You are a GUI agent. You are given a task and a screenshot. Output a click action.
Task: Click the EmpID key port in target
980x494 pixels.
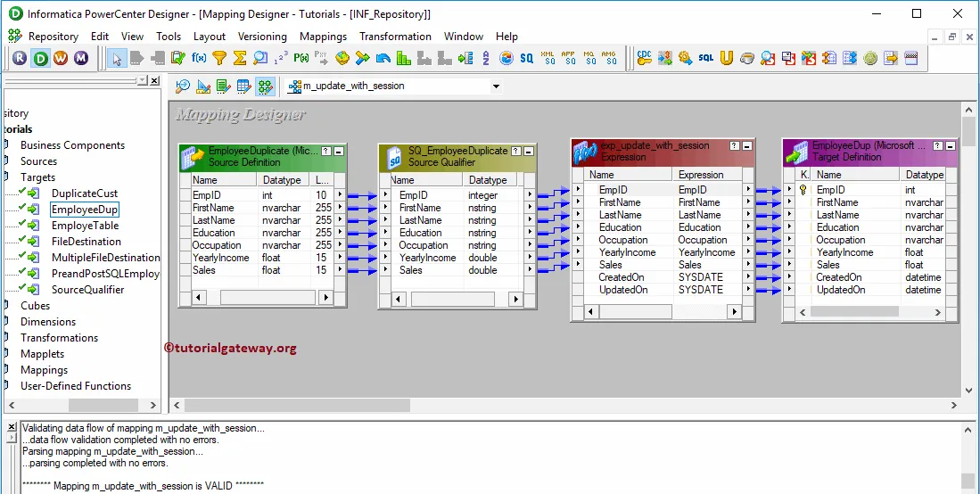pos(830,189)
